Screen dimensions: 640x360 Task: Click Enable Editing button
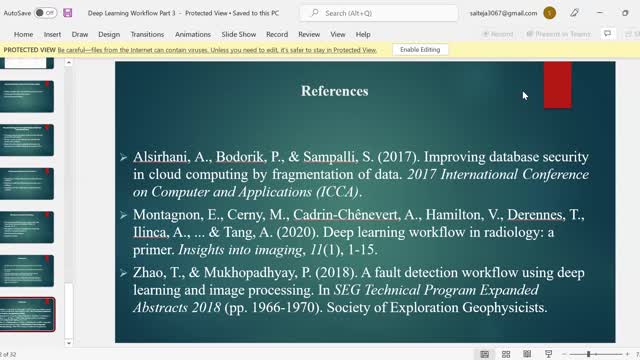(x=420, y=50)
